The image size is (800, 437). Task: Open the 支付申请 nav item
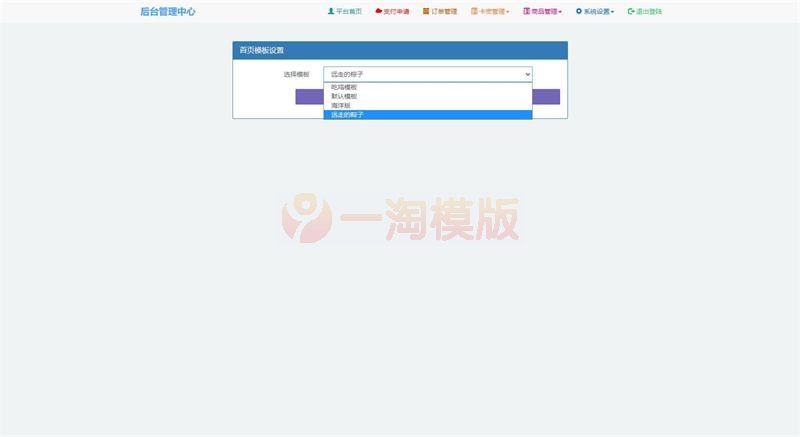click(x=392, y=11)
